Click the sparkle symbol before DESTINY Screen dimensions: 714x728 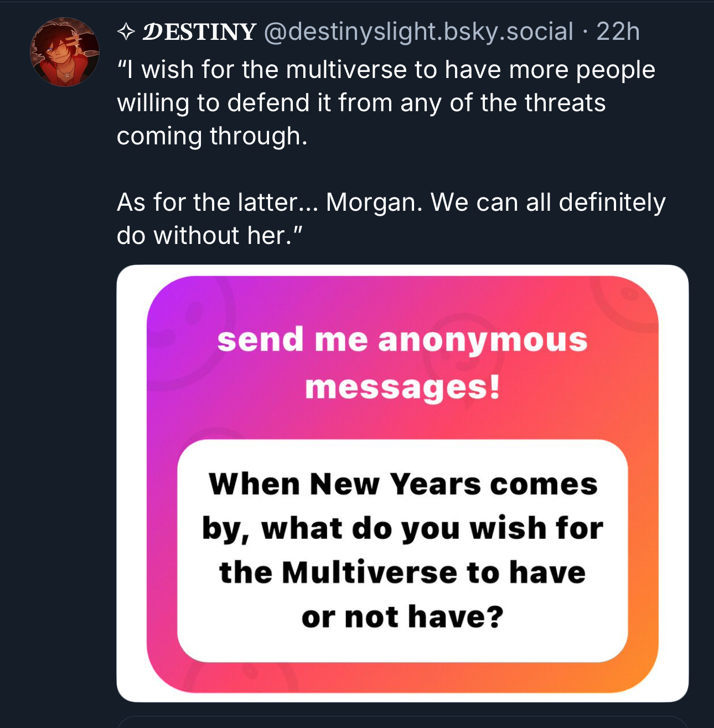(x=127, y=32)
